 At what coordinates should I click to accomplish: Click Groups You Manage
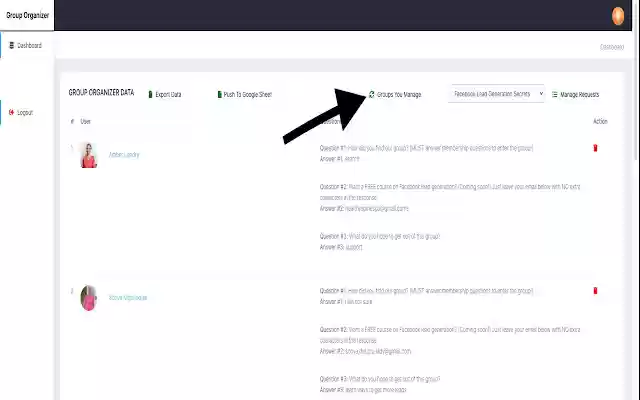pyautogui.click(x=395, y=95)
